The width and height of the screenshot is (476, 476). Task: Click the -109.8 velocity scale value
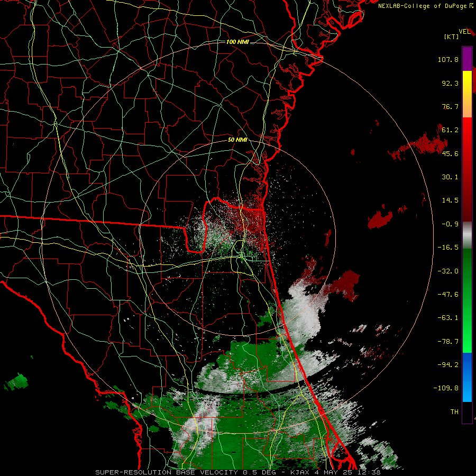click(446, 388)
